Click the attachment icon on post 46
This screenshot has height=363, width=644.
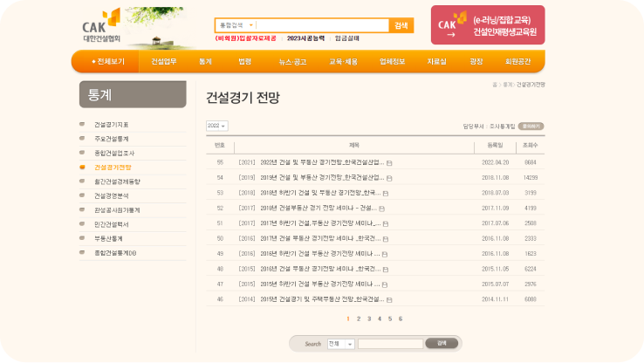point(389,298)
